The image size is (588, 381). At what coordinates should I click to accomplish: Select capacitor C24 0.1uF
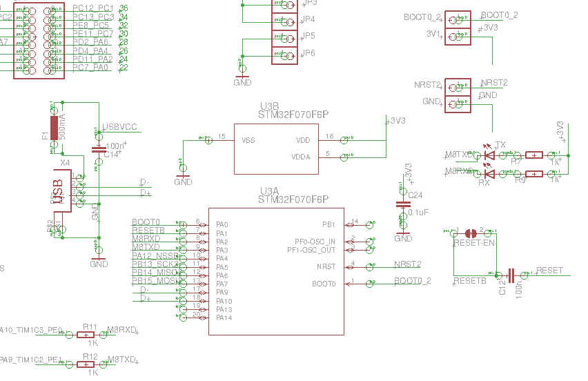pos(402,204)
